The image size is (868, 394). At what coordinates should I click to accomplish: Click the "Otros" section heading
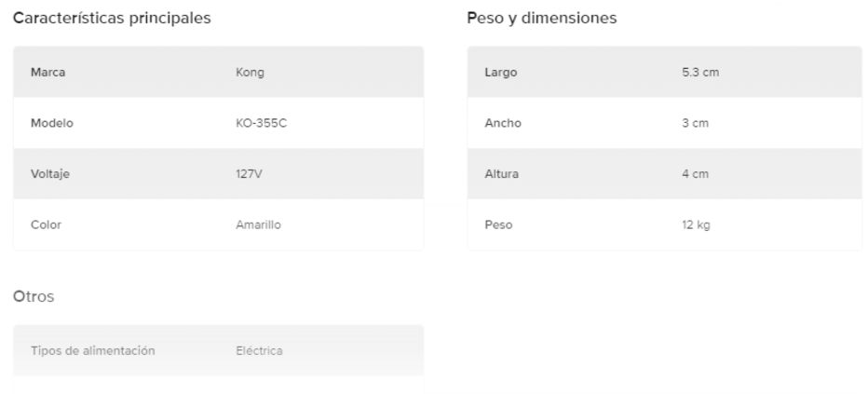tap(33, 296)
